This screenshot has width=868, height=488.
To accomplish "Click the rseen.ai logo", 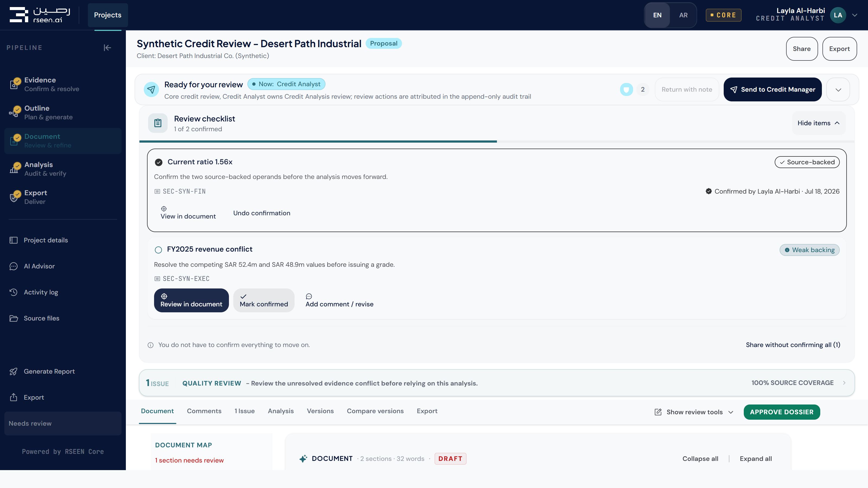I will coord(40,15).
